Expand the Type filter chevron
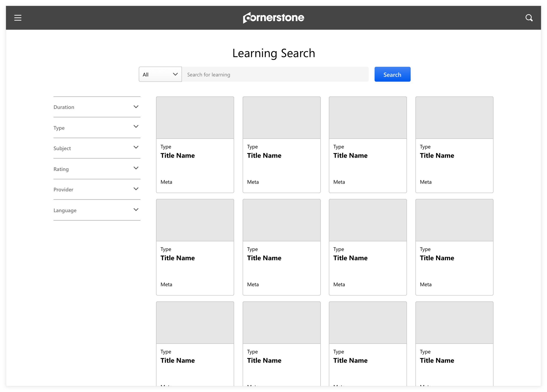547x392 pixels. (x=136, y=127)
